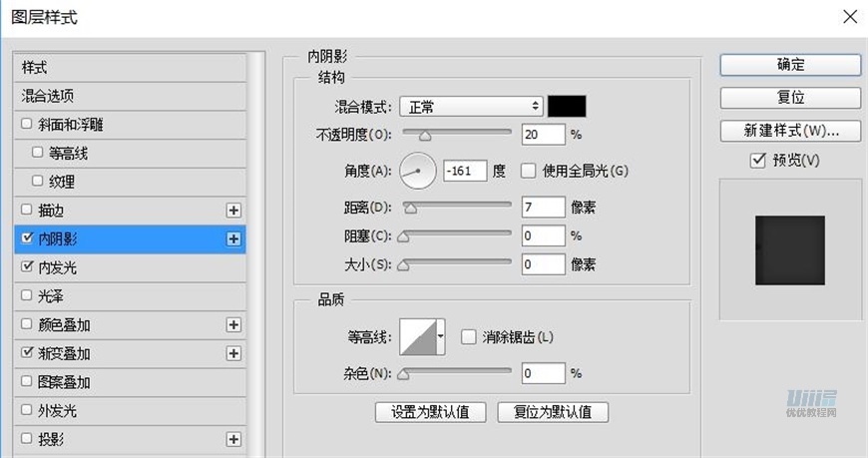Click the plus icon next to 颜色叠加
The height and width of the screenshot is (458, 868).
tap(233, 325)
